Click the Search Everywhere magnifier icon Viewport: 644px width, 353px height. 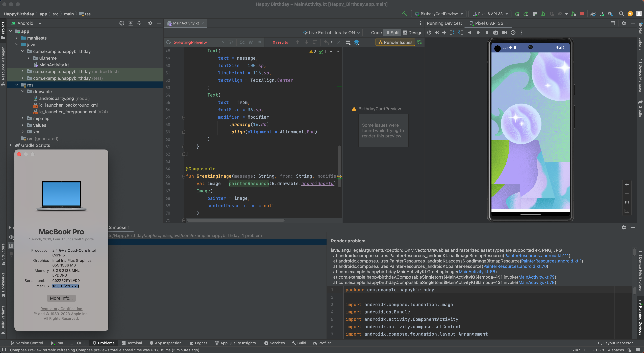pos(621,14)
